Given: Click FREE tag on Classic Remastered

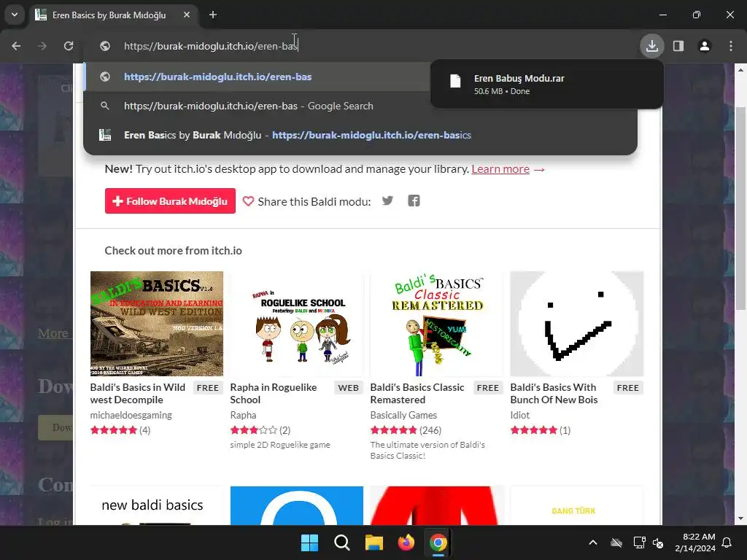Looking at the screenshot, I should [488, 388].
